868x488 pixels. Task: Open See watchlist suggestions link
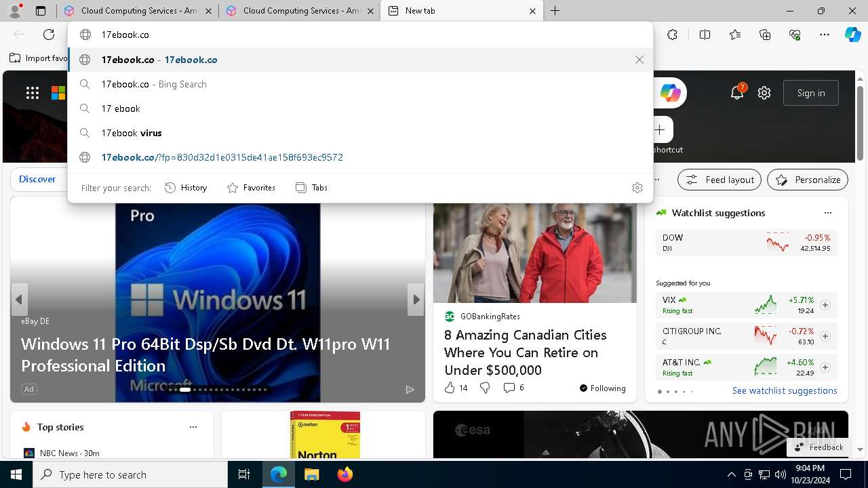[785, 390]
